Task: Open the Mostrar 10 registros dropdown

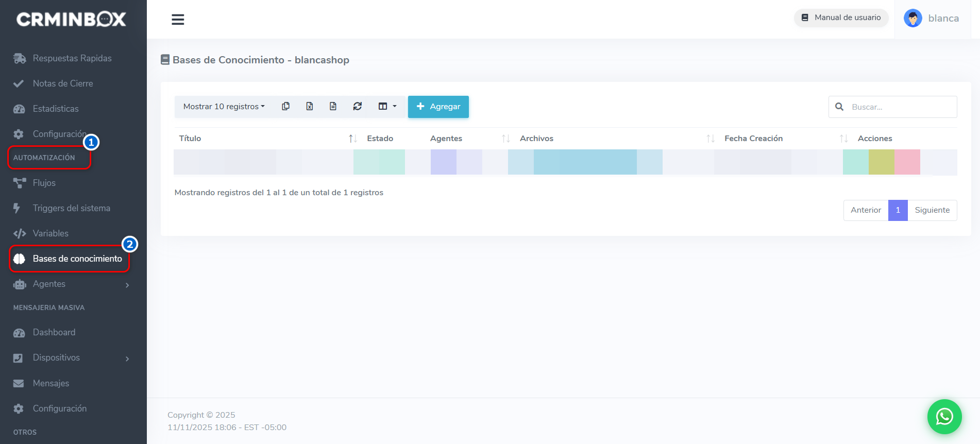Action: [224, 107]
